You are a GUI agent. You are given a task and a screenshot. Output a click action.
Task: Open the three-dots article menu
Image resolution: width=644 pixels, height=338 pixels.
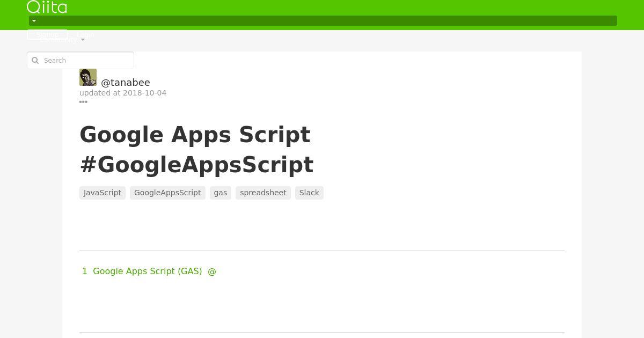[83, 102]
